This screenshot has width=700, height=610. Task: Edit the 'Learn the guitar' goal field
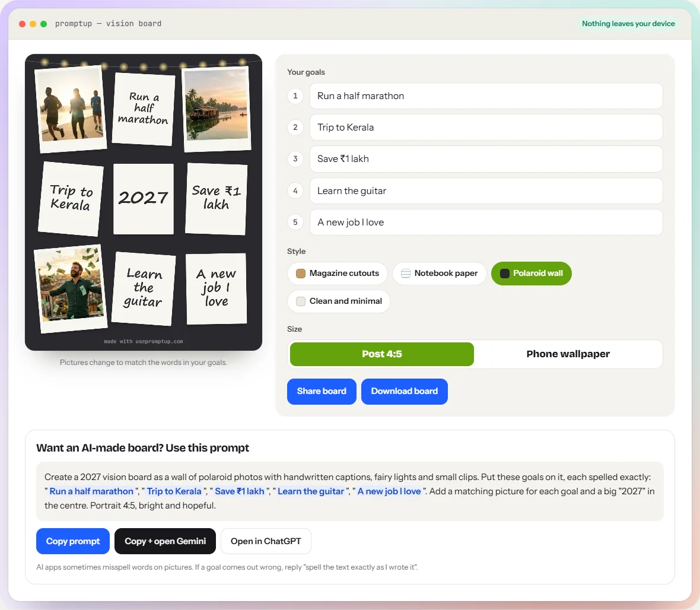pos(486,191)
